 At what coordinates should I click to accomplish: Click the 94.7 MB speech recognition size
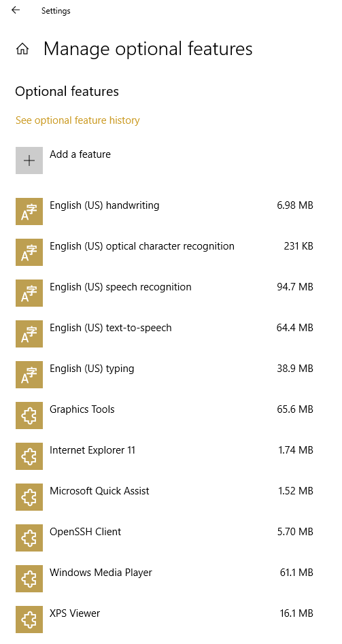tap(295, 287)
